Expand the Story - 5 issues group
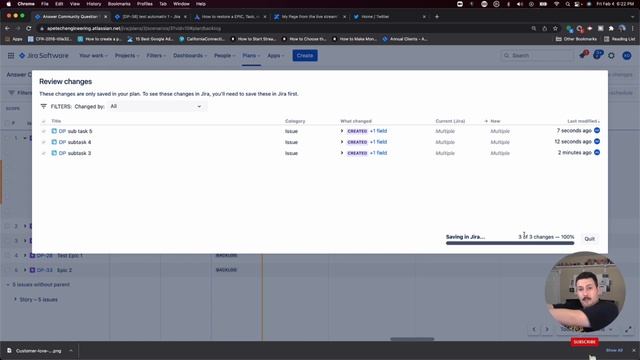This screenshot has width=640, height=360. pos(16,300)
